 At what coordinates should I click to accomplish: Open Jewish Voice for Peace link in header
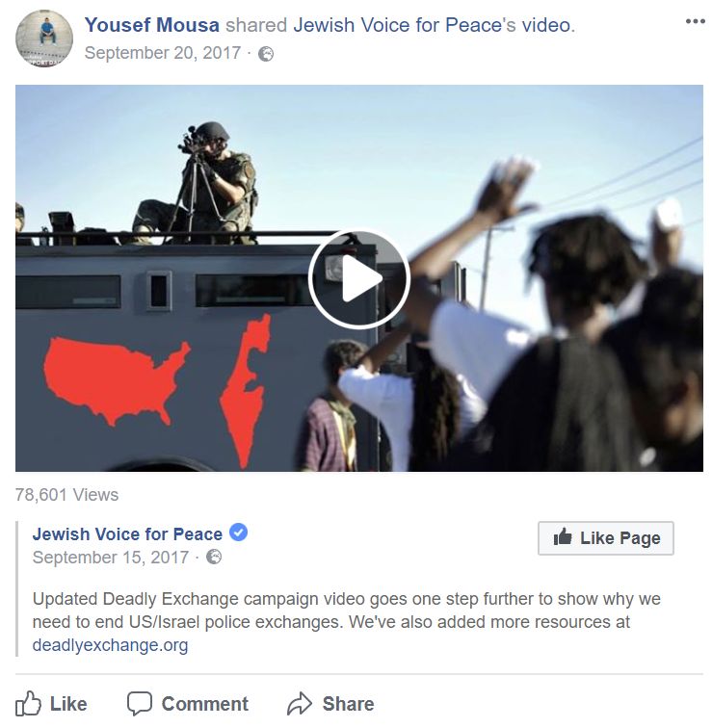(404, 25)
